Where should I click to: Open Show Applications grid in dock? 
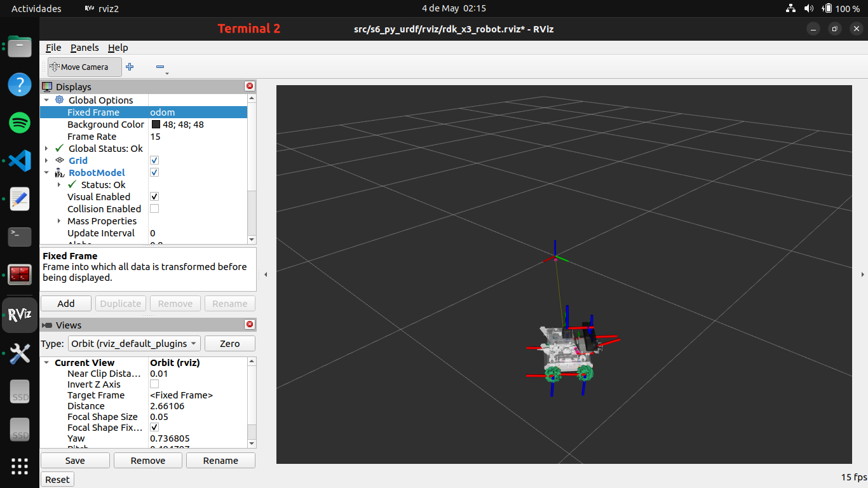[20, 466]
